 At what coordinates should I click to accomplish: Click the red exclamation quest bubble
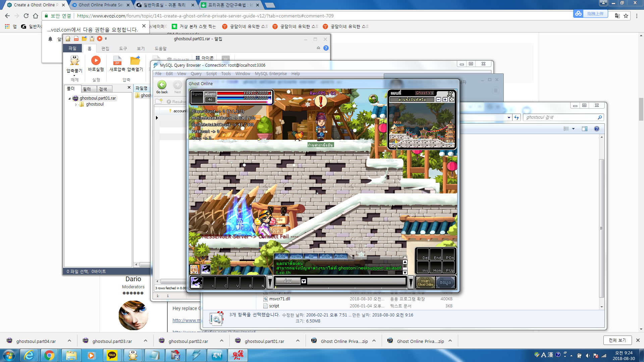pos(321,101)
